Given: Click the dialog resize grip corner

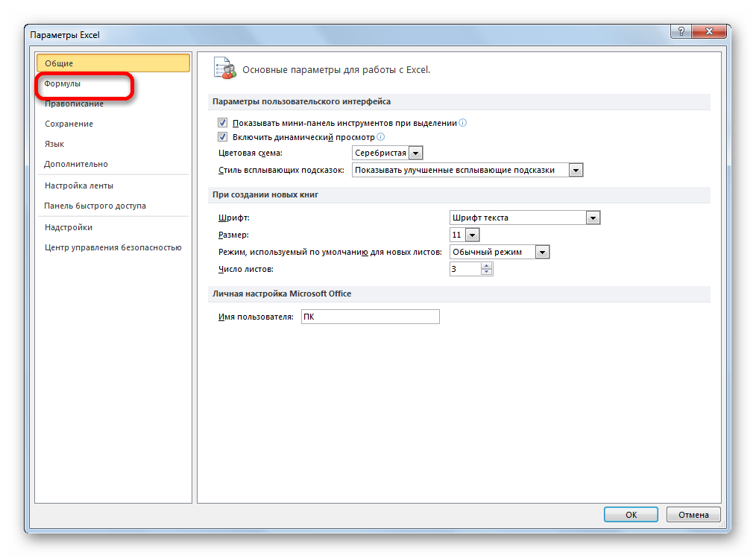Looking at the screenshot, I should point(722,524).
